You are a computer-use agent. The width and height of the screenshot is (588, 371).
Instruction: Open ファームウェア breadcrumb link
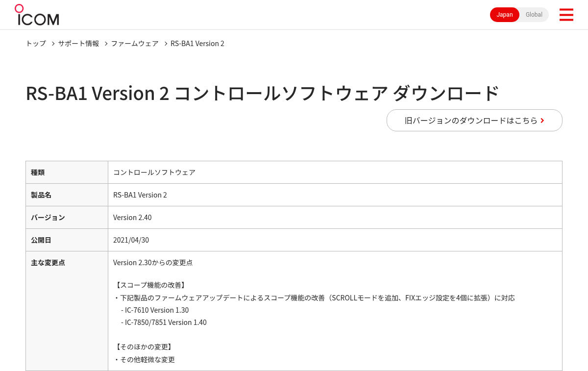(x=135, y=44)
